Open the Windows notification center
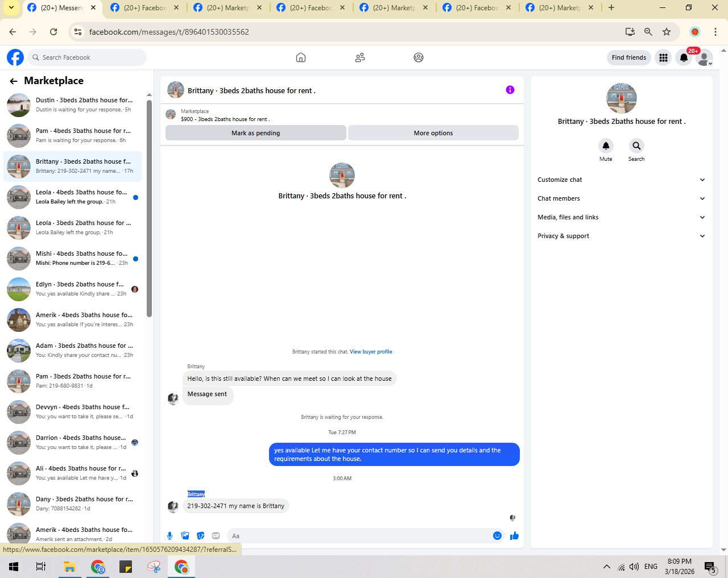 click(710, 567)
